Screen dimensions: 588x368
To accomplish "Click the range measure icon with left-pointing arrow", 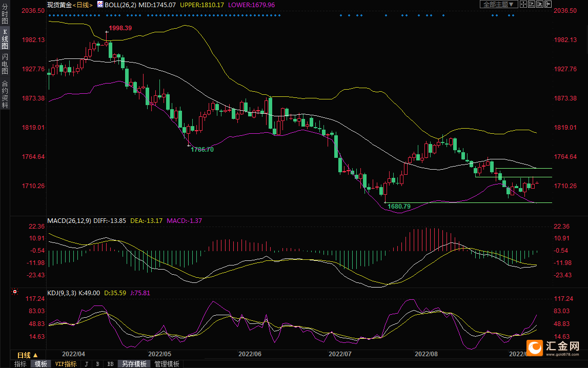I will click(532, 4).
